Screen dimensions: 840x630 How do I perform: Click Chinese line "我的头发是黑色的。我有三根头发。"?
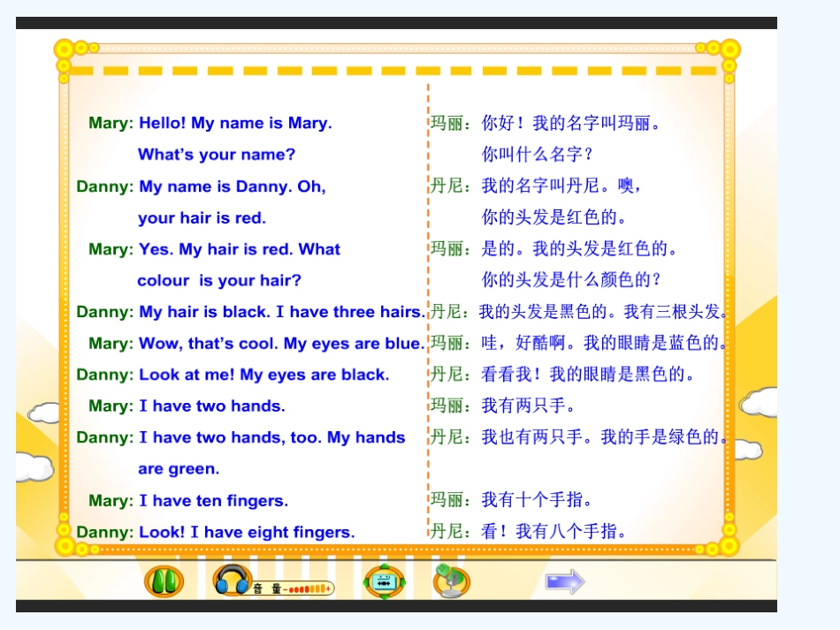coord(603,312)
